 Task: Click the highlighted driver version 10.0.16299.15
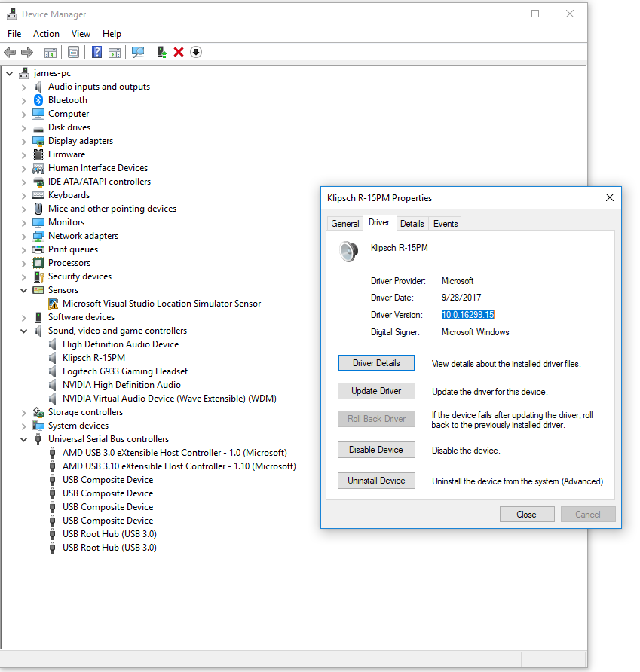click(x=468, y=315)
